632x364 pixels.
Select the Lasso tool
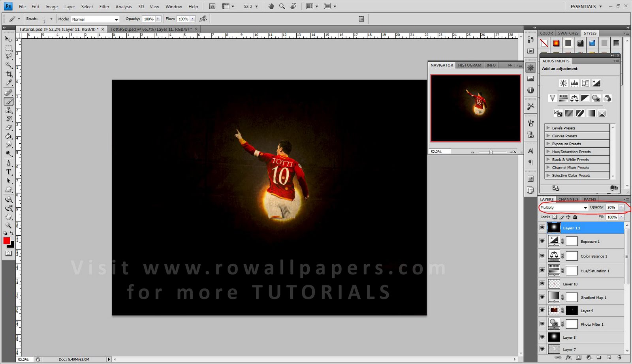click(8, 56)
